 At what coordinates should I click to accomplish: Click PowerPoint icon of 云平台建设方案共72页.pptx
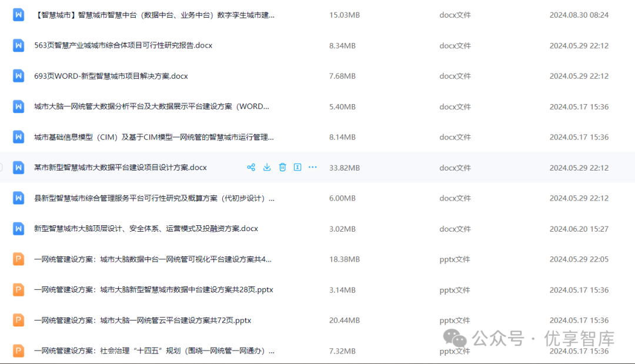click(19, 320)
